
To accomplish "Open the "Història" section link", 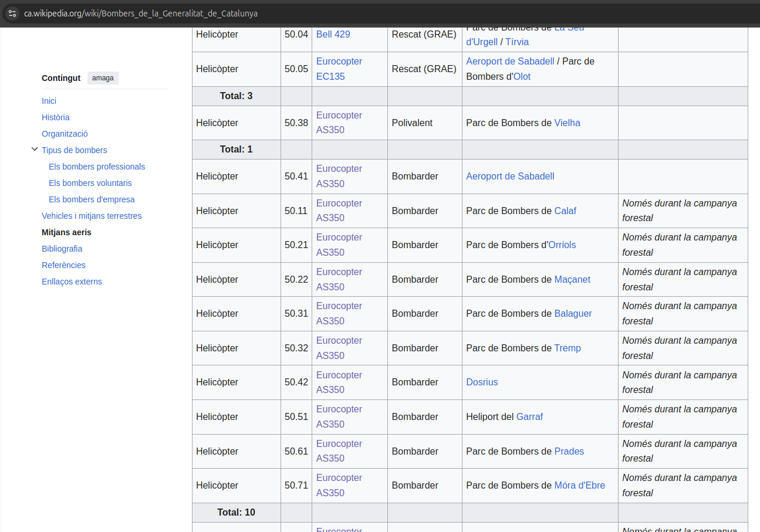I will click(55, 117).
